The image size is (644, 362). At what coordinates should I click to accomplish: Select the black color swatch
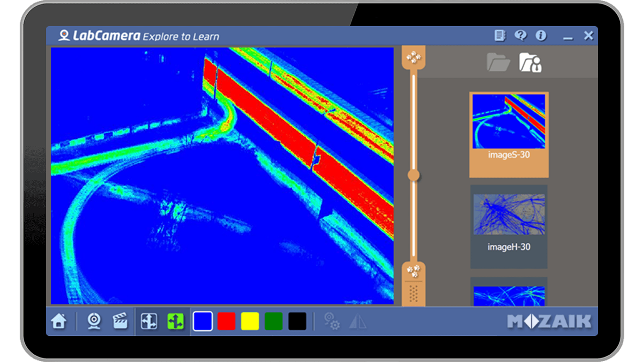coord(297,321)
